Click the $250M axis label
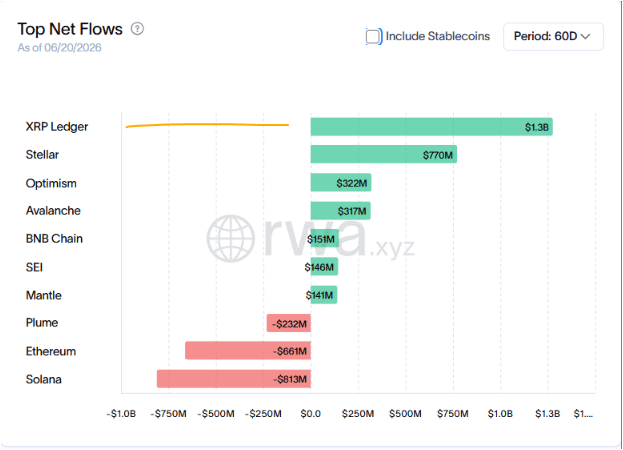Screen dimensions: 623x450 point(358,414)
